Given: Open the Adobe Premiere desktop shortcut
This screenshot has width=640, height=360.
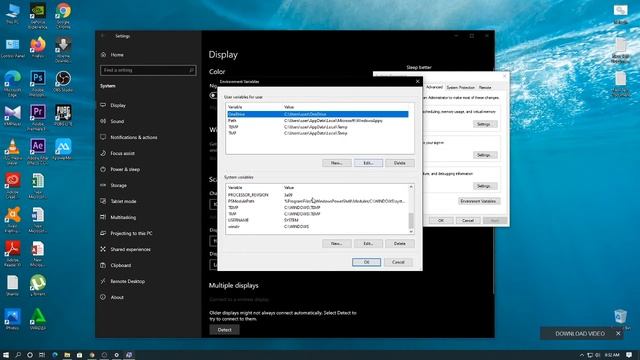Looking at the screenshot, I should click(38, 118).
